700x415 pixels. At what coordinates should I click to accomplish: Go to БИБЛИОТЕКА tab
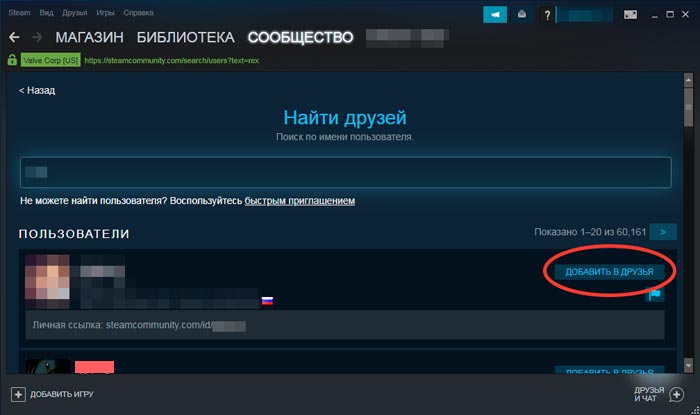point(186,37)
